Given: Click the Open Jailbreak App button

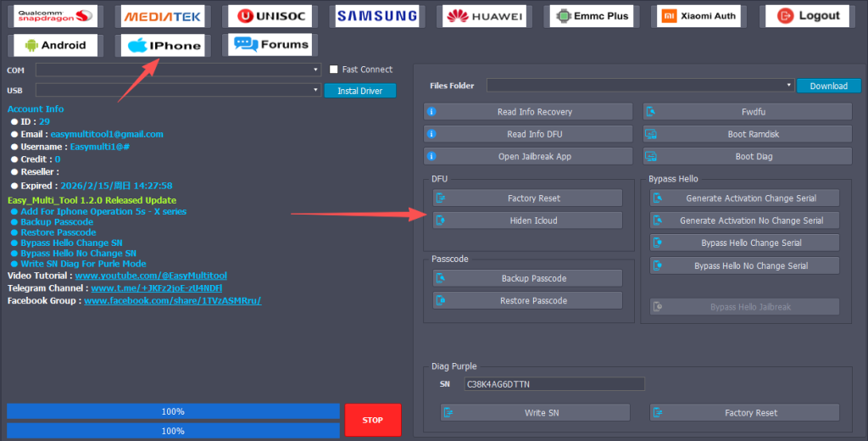Looking at the screenshot, I should pos(528,156).
